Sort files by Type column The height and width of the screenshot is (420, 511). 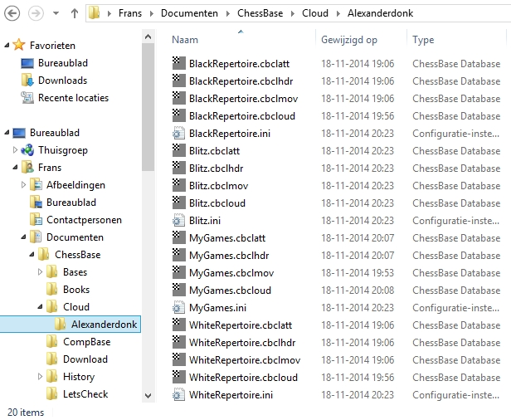[x=423, y=40]
